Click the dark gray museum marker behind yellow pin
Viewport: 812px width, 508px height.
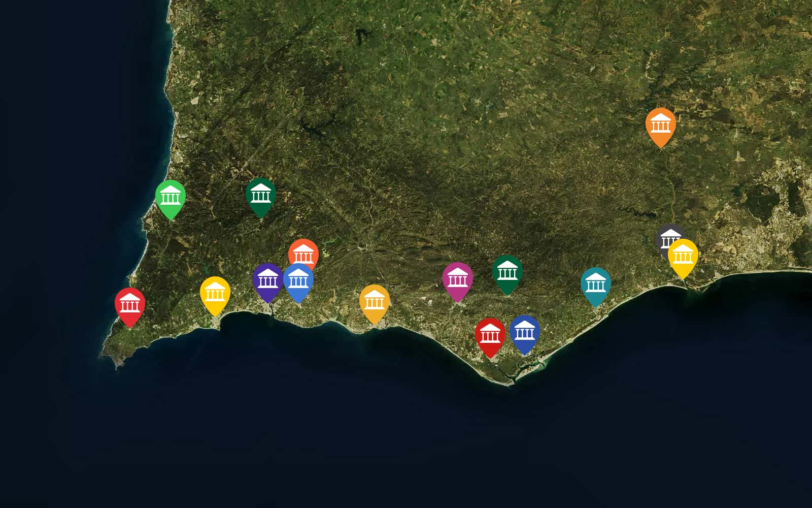coord(665,234)
